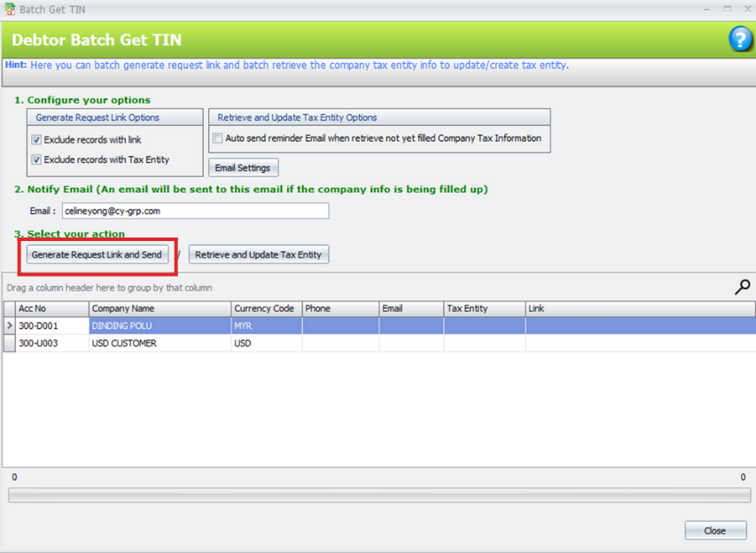Viewport: 756px width, 553px height.
Task: Click the Currency Code column header
Action: tap(265, 308)
